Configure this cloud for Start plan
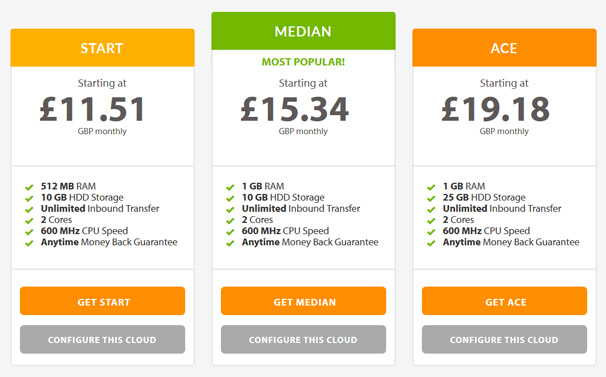606x377 pixels. pyautogui.click(x=102, y=339)
